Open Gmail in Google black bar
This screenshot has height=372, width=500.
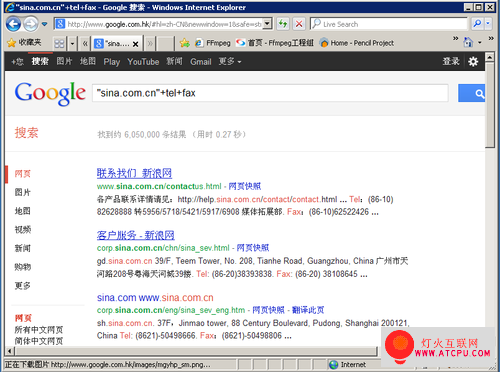(201, 62)
